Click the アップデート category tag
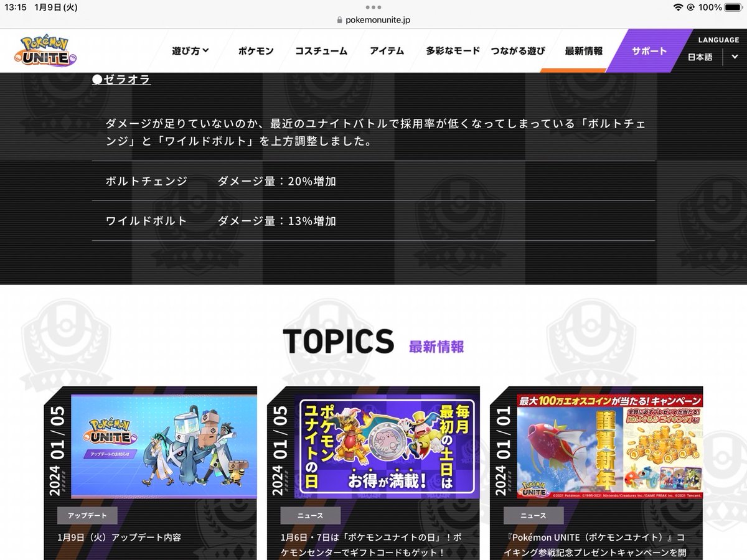The height and width of the screenshot is (560, 747). coord(87,515)
